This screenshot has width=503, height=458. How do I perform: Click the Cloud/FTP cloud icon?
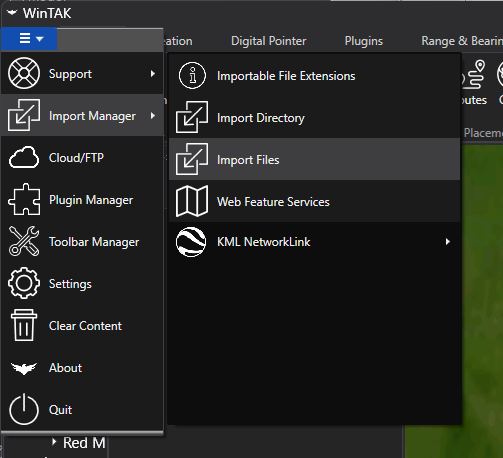click(24, 157)
